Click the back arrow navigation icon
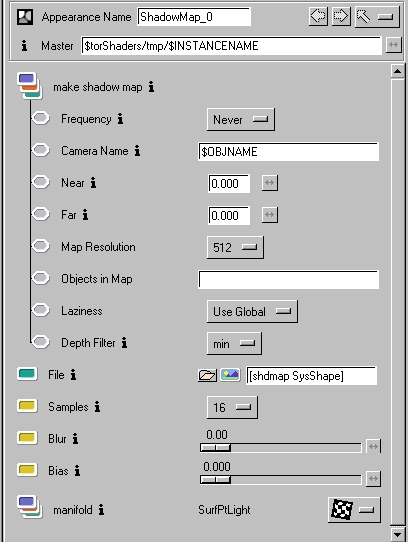Image resolution: width=408 pixels, height=542 pixels. pos(318,16)
